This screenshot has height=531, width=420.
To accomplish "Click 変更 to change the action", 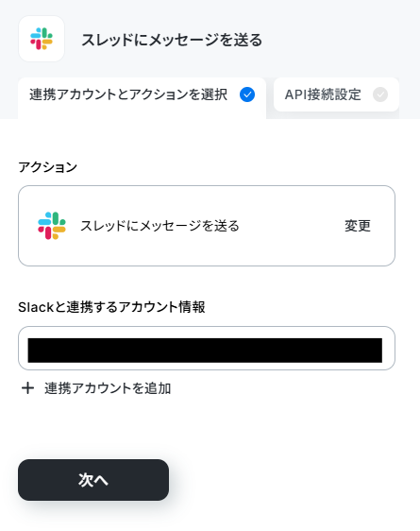I will 358,226.
